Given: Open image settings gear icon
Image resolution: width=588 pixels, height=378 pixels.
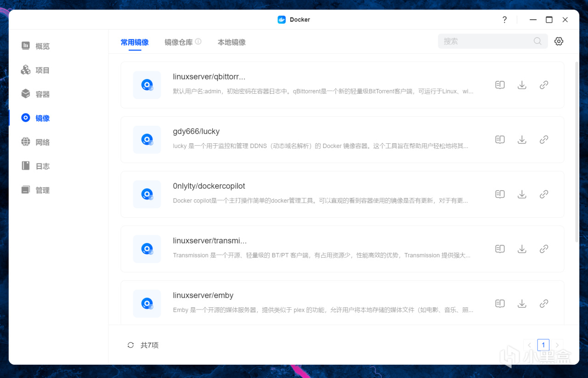Looking at the screenshot, I should pyautogui.click(x=559, y=41).
